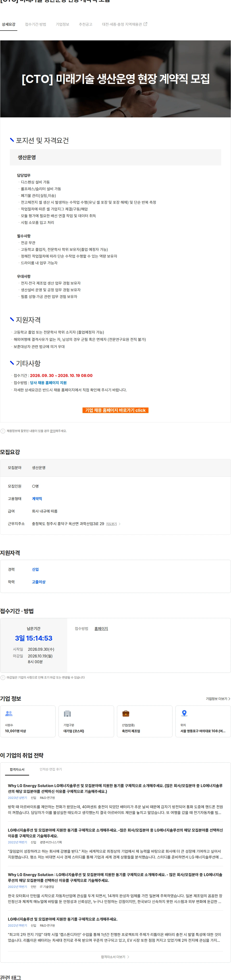Select the 합격자소서 tab

click(17, 769)
